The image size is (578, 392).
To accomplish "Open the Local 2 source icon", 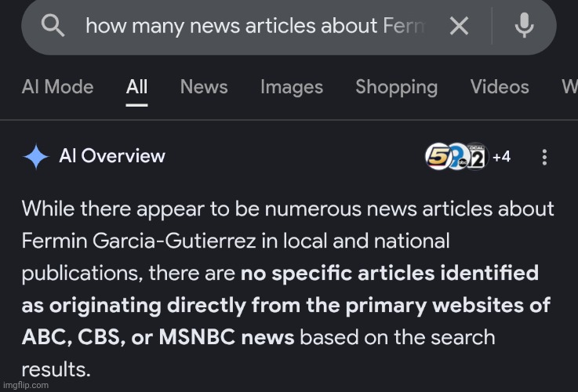I will click(x=477, y=157).
